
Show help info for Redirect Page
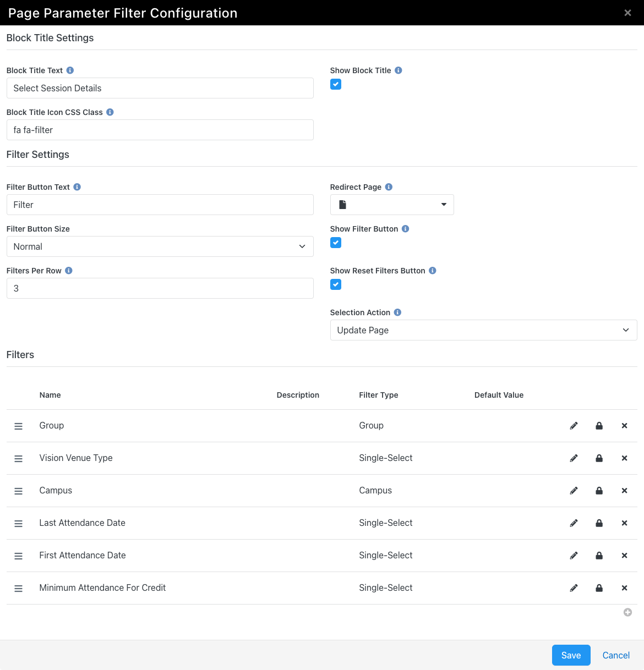(389, 187)
